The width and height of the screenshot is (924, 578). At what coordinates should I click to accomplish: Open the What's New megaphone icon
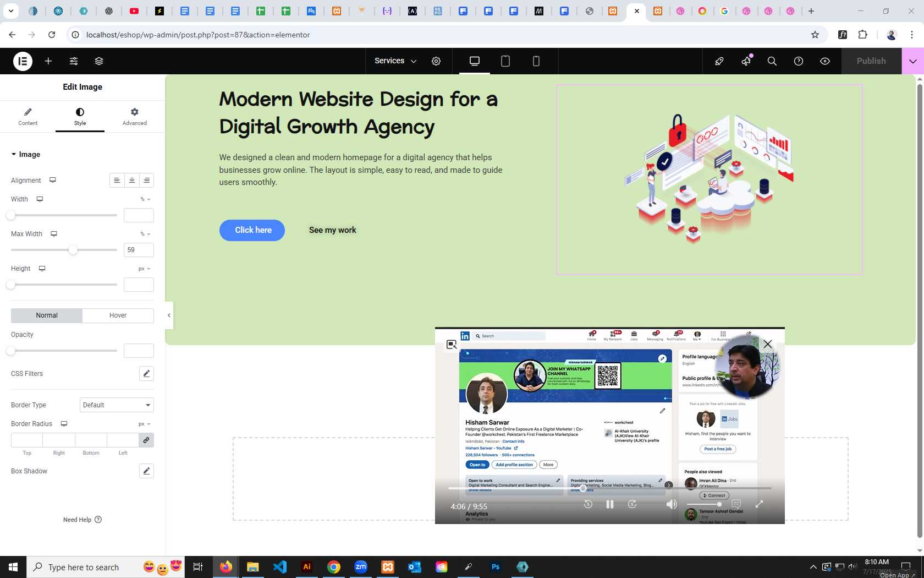pos(746,61)
